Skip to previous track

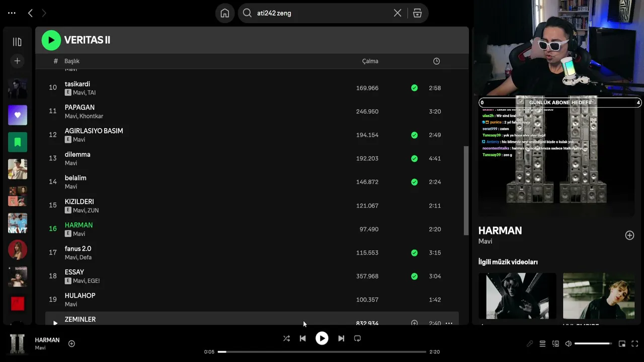click(302, 338)
